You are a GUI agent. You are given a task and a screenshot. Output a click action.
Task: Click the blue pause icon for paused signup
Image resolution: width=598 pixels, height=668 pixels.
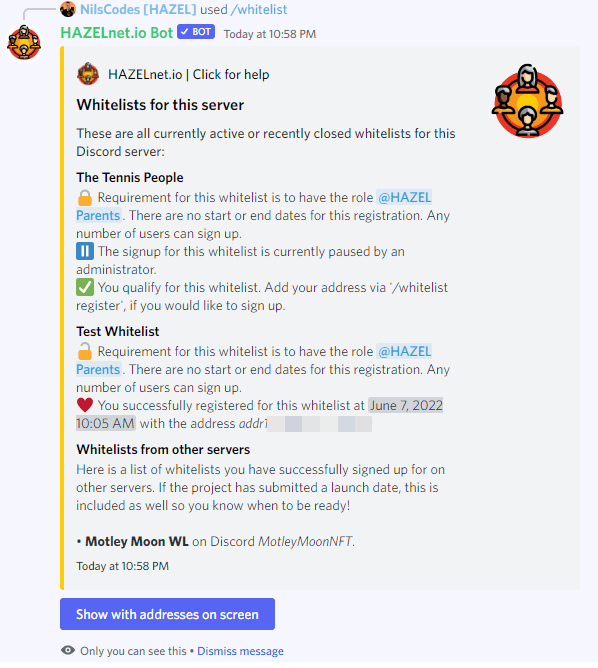tap(85, 251)
